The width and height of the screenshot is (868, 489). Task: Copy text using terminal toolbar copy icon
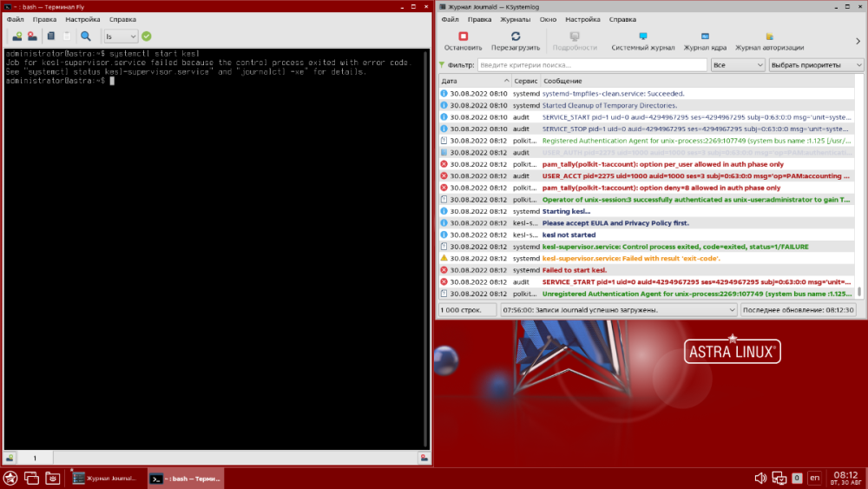(51, 36)
